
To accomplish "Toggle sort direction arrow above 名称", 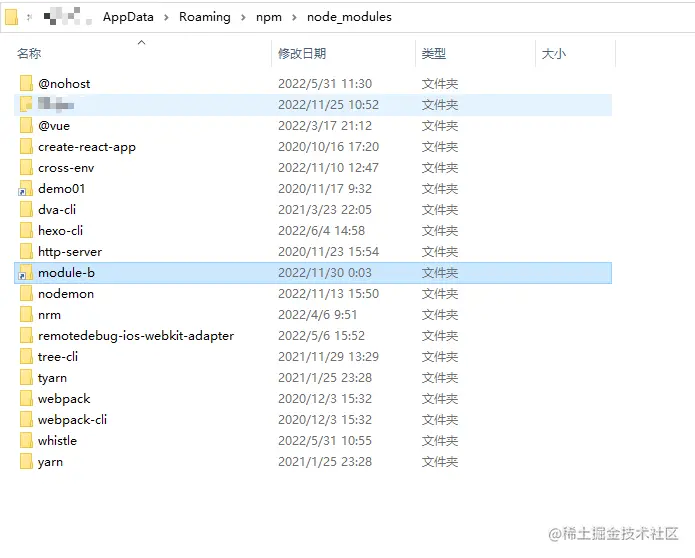I will (141, 43).
